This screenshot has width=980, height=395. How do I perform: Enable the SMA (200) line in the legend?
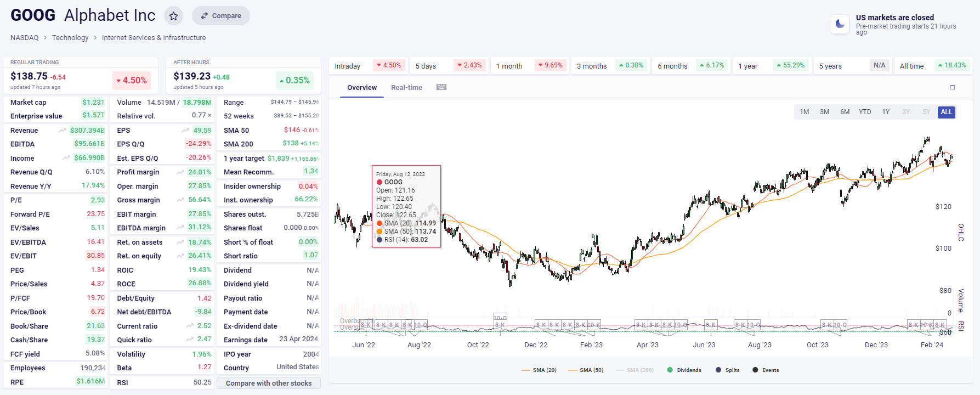(x=635, y=370)
